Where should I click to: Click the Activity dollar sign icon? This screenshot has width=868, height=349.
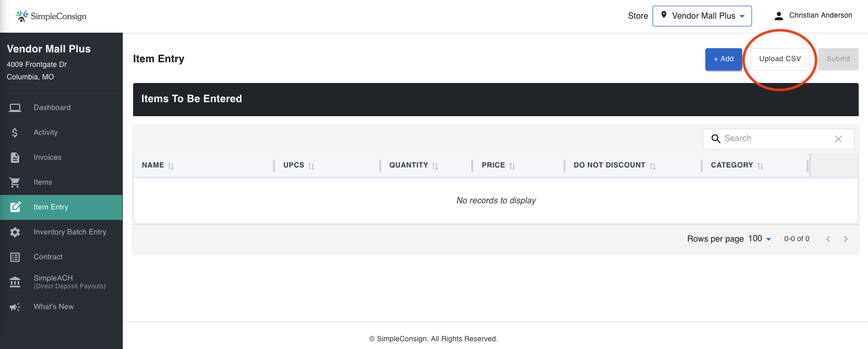(15, 133)
